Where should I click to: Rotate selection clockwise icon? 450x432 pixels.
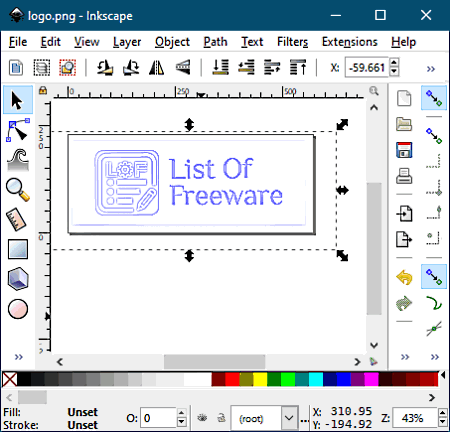tap(131, 68)
